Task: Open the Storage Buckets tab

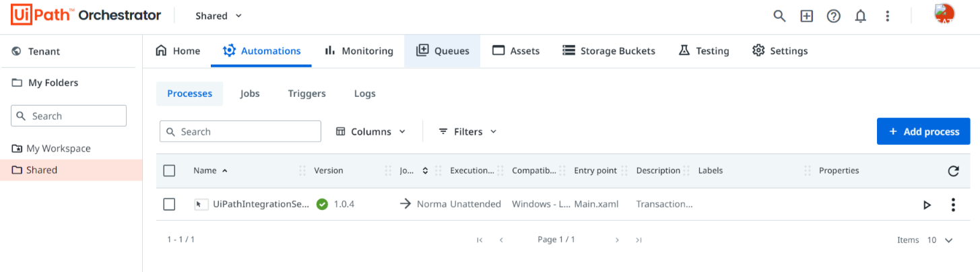Action: click(609, 51)
